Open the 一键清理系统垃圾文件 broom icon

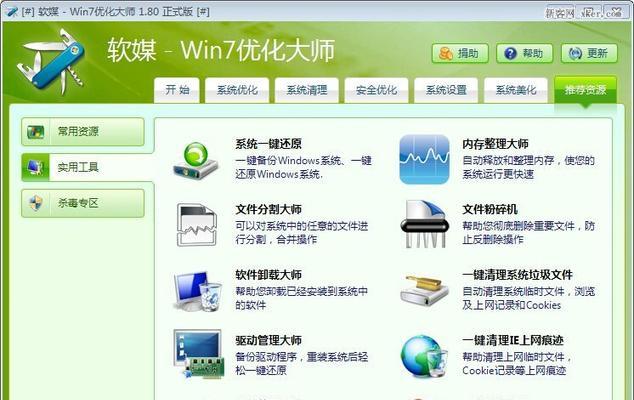(424, 290)
